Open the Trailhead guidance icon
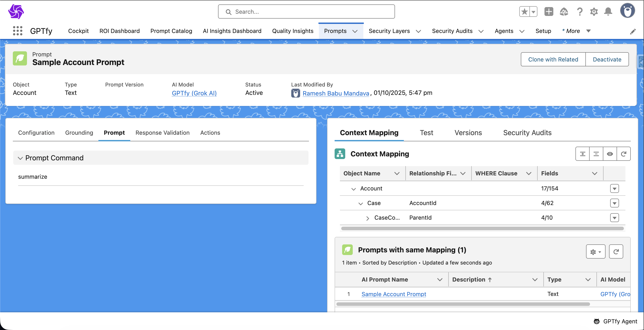Viewport: 644px width, 330px height. coord(564,12)
